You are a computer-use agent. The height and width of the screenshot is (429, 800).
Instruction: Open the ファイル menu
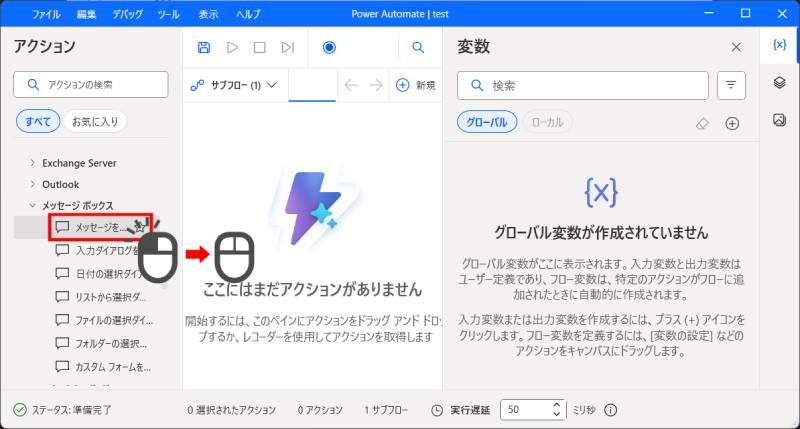pyautogui.click(x=46, y=14)
